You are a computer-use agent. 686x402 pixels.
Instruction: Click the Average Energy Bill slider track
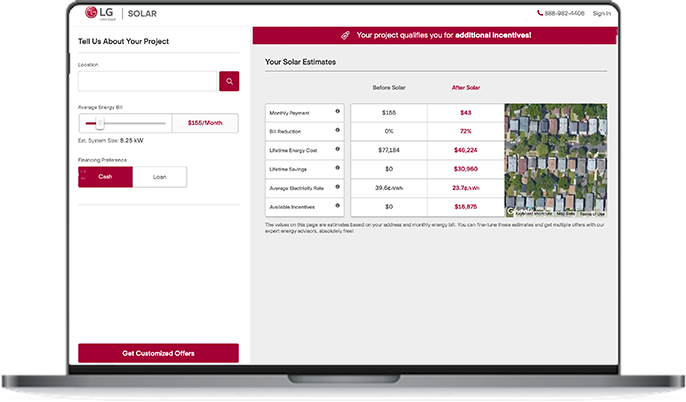click(126, 123)
